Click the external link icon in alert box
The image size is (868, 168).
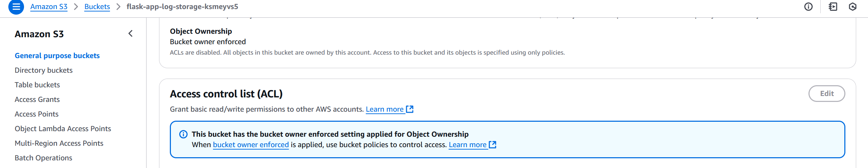(492, 145)
